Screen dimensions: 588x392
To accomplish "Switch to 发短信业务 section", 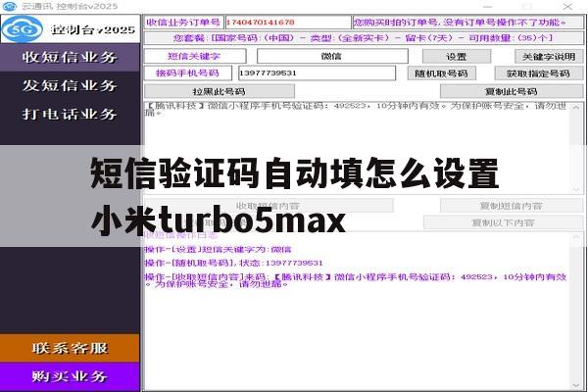I will [70, 85].
